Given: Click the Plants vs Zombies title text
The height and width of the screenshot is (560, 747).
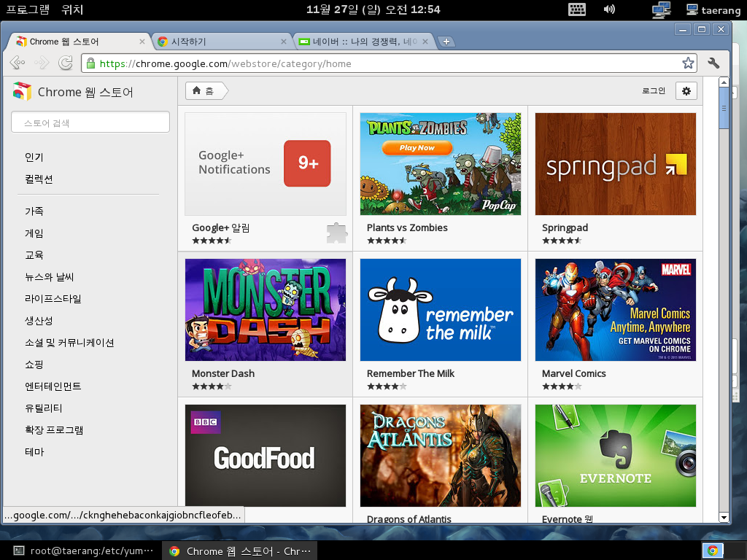Looking at the screenshot, I should tap(407, 227).
